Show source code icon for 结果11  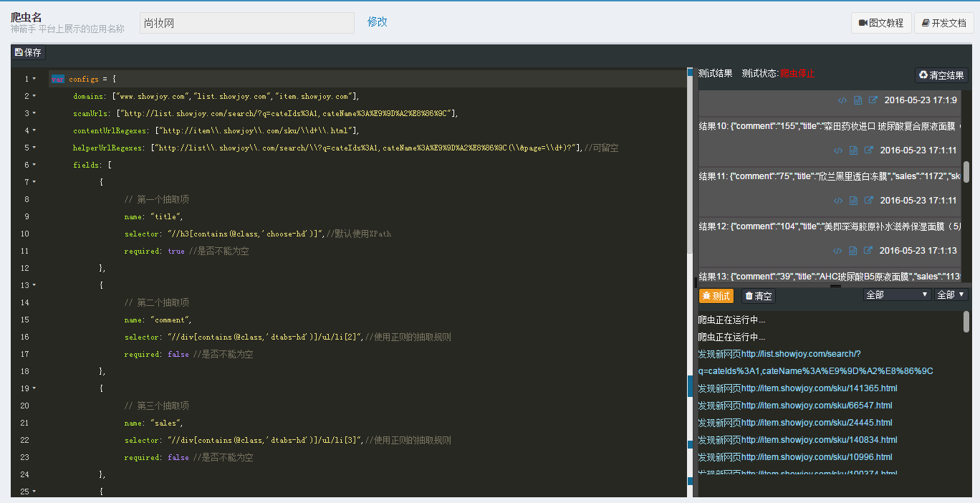click(838, 201)
